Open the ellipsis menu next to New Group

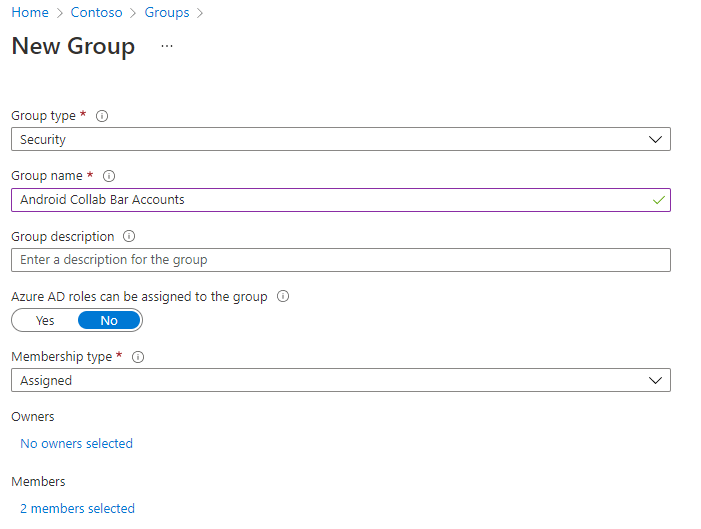[x=167, y=46]
